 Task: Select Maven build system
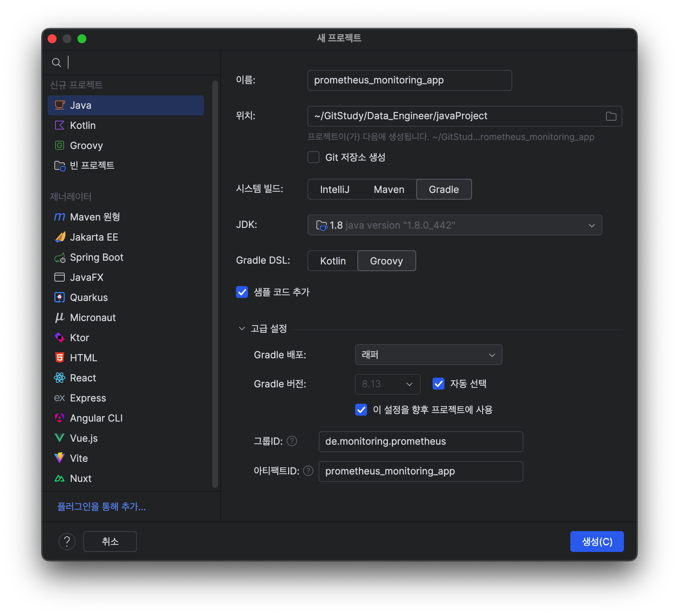pyautogui.click(x=389, y=189)
